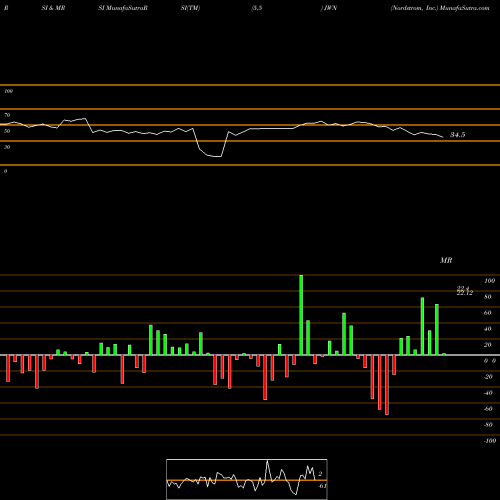Select the deepest red MR bar
Viewport: 500px width, 500px height.
pyautogui.click(x=387, y=385)
